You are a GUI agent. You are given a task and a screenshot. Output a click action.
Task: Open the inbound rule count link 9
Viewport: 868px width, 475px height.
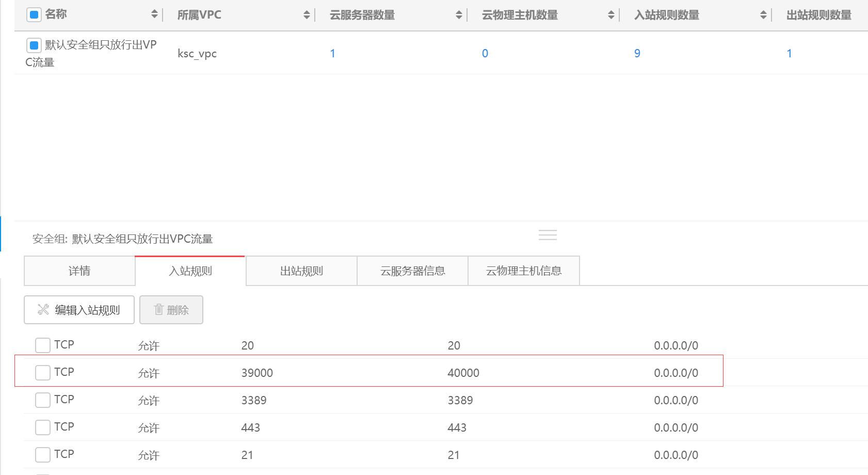click(637, 53)
